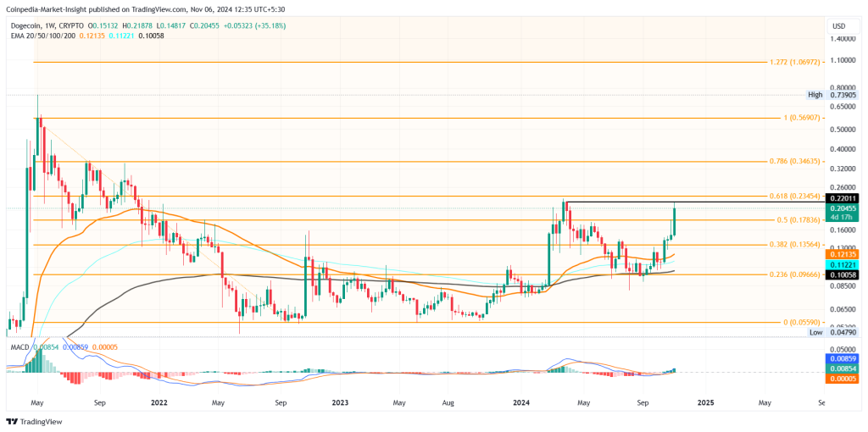Select the 0.618 (0.23454) Fibonacci level

tap(794, 197)
